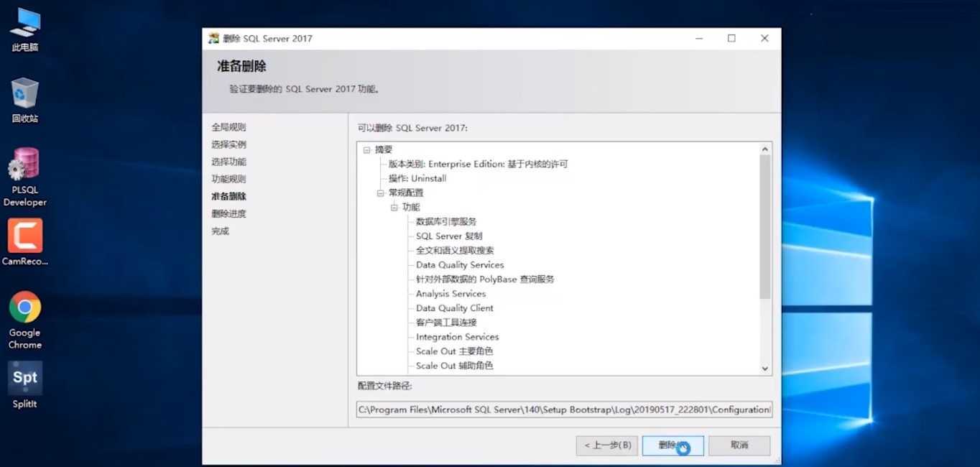Select the Integration Services tree row

point(457,336)
